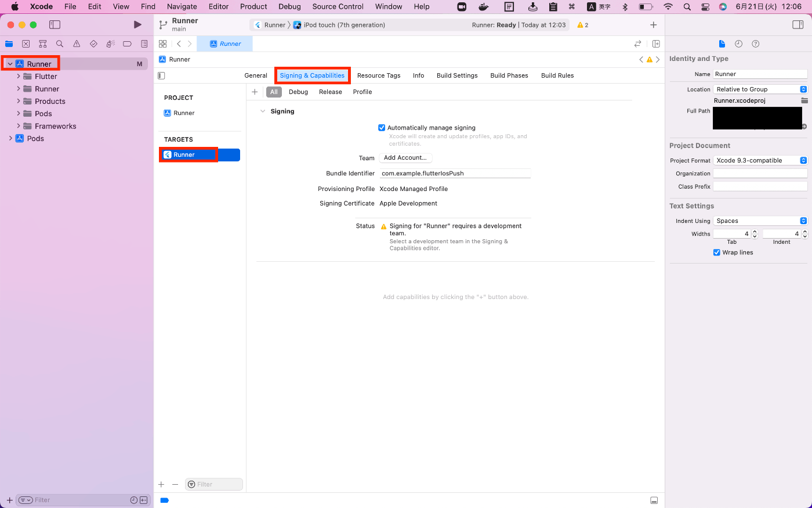The height and width of the screenshot is (508, 812).
Task: Select iPod touch (7th generation) run destination
Action: [339, 25]
